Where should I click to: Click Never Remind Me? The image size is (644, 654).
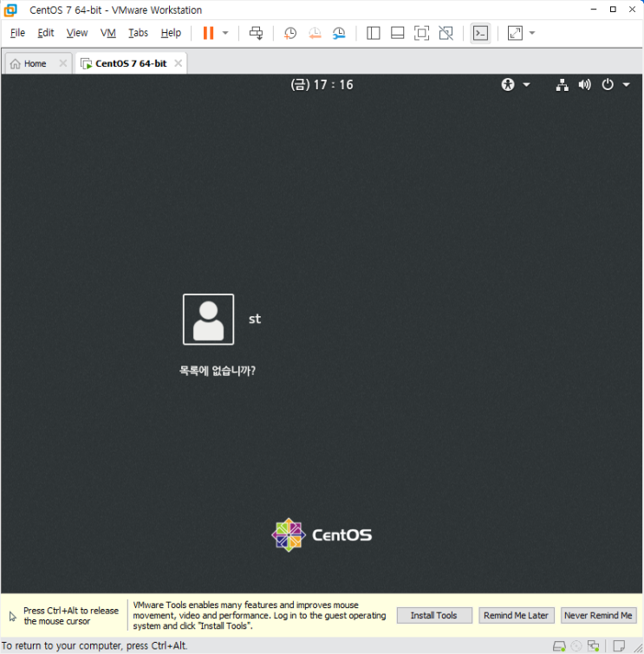(x=598, y=615)
